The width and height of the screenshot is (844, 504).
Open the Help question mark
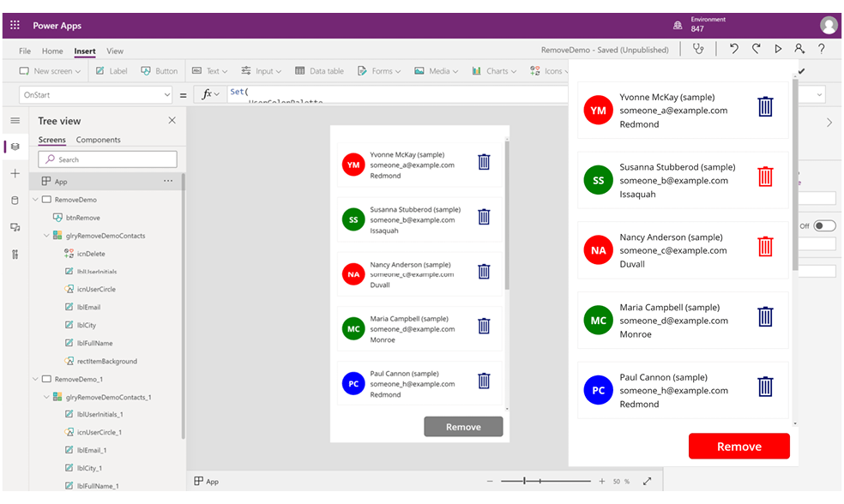(x=822, y=49)
